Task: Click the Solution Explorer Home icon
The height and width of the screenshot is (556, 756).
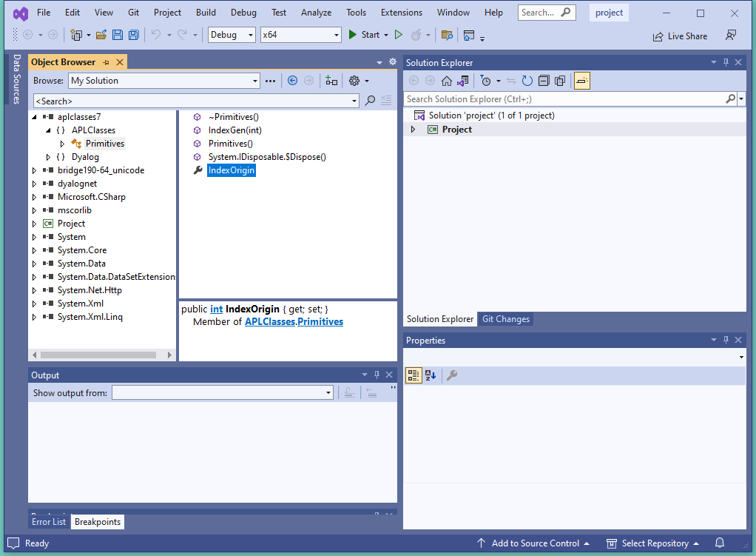Action: tap(447, 81)
